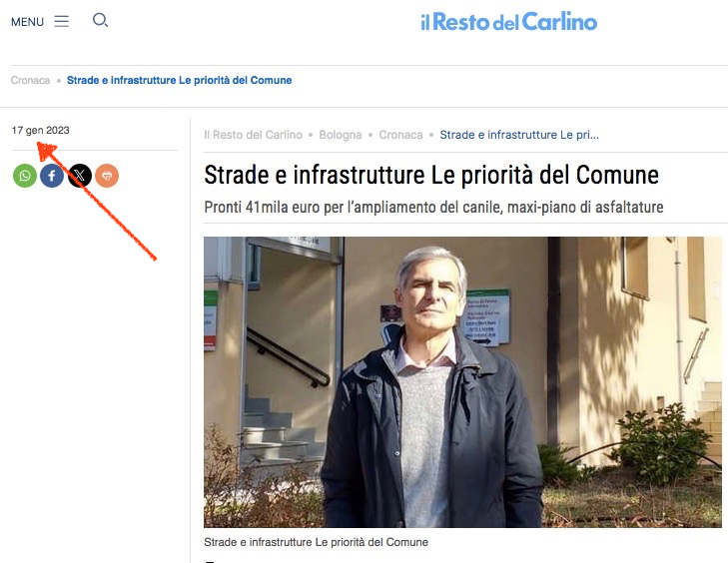The height and width of the screenshot is (563, 728).
Task: Share article on Facebook icon
Action: pos(52,176)
